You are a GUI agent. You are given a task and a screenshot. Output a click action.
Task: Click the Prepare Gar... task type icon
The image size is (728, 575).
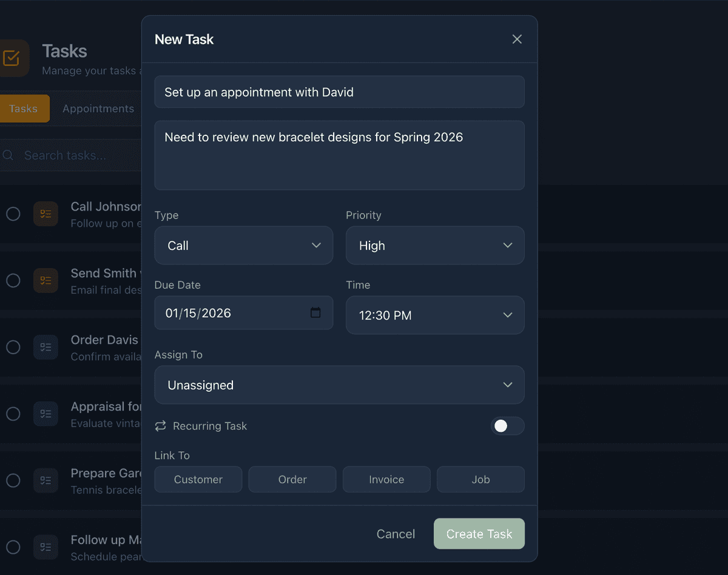pyautogui.click(x=45, y=480)
